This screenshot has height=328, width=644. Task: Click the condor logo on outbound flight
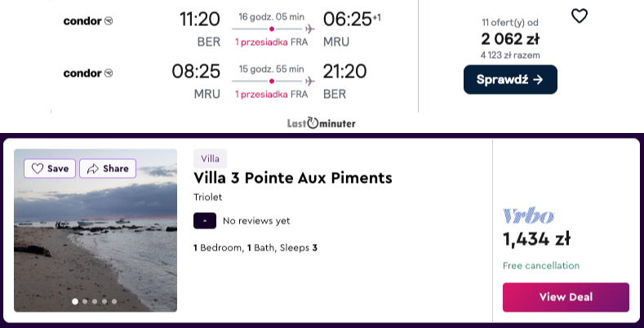[x=88, y=21]
